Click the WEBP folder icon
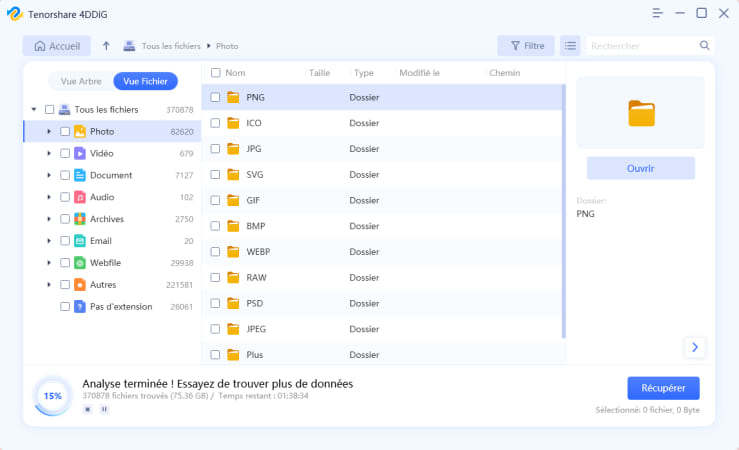Viewport: 739px width, 450px height. point(233,252)
